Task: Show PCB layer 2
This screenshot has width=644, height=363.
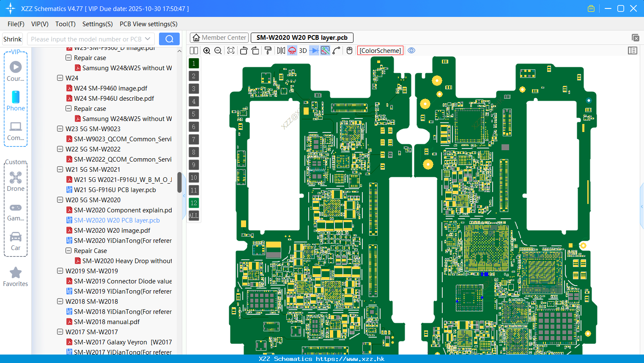Action: (x=194, y=76)
